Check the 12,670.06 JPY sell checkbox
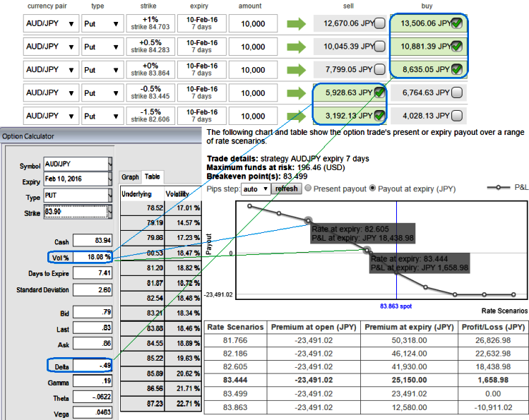 379,25
